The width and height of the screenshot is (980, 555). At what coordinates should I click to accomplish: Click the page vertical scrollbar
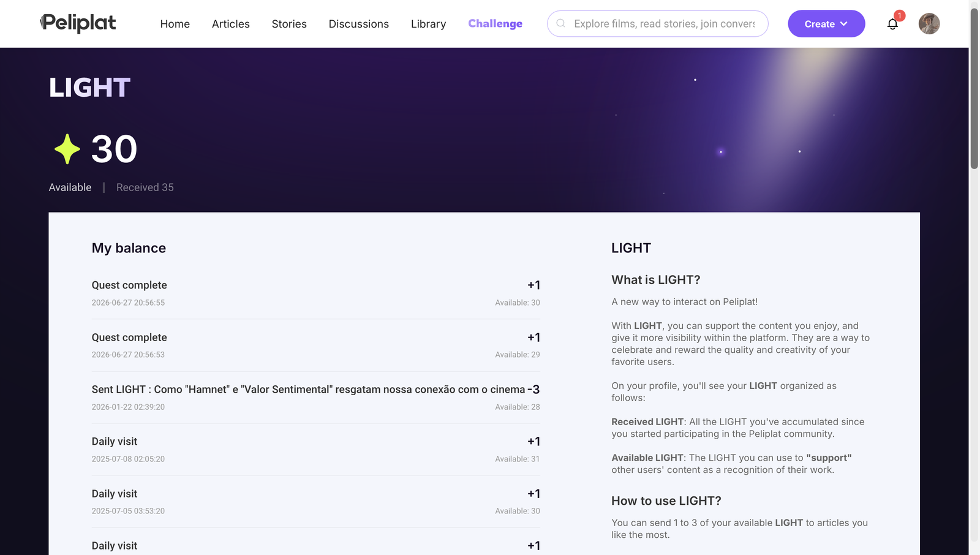click(x=974, y=88)
